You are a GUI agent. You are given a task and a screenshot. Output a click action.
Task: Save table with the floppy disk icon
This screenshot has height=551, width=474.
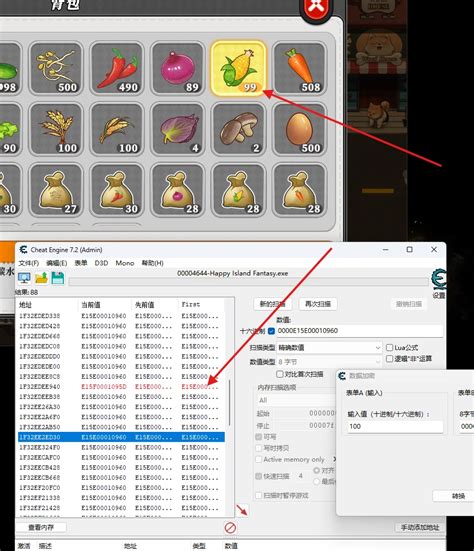(58, 278)
